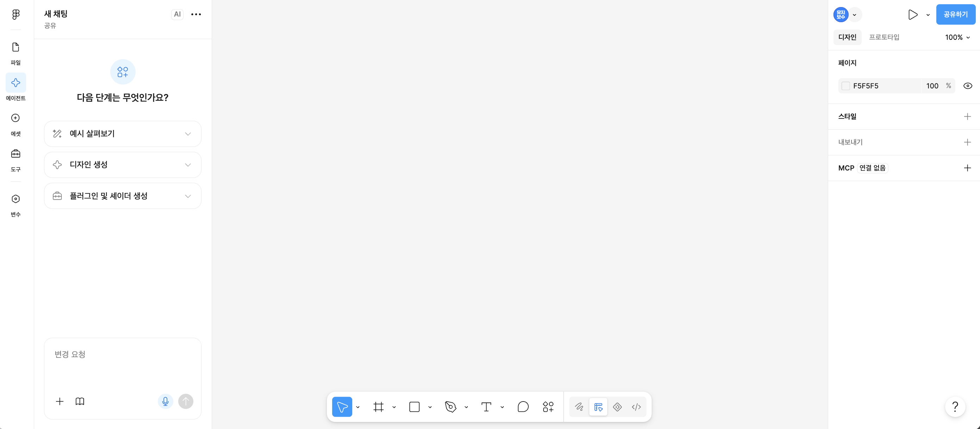Select the Rectangle shape tool
The height and width of the screenshot is (429, 980).
tap(414, 407)
